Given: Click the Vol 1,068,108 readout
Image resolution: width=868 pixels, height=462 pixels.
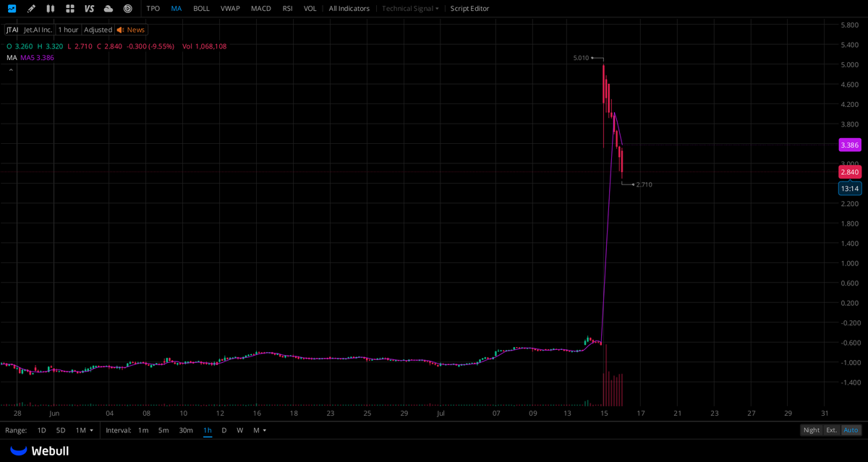Looking at the screenshot, I should tap(204, 46).
